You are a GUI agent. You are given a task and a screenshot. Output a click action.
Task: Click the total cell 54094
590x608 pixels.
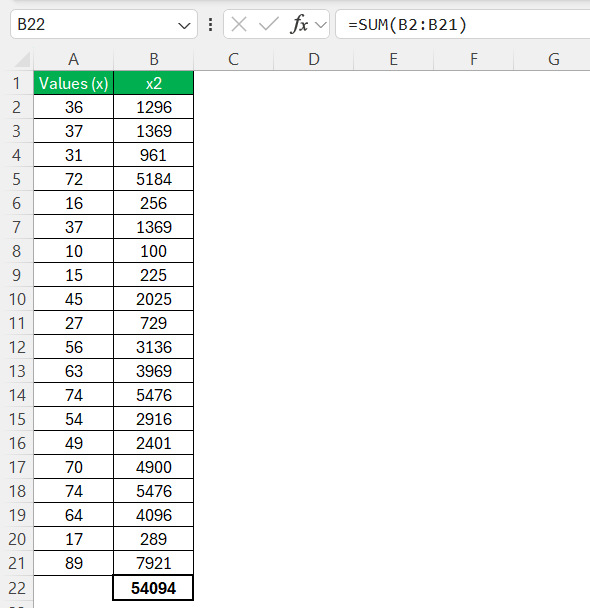[x=153, y=588]
